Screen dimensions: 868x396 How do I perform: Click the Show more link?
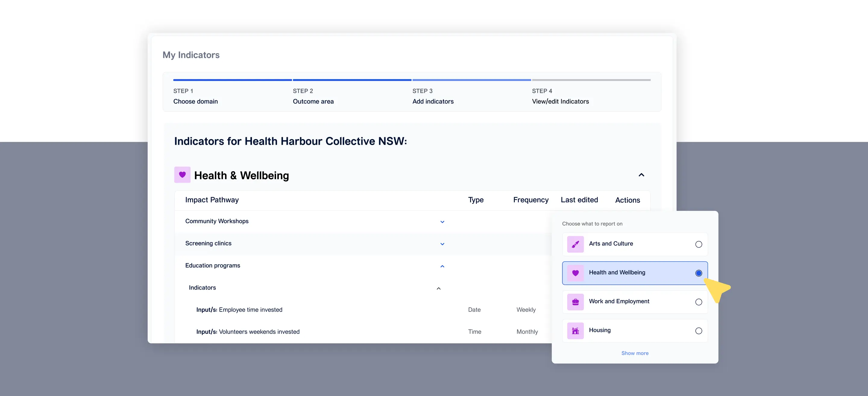coord(635,353)
